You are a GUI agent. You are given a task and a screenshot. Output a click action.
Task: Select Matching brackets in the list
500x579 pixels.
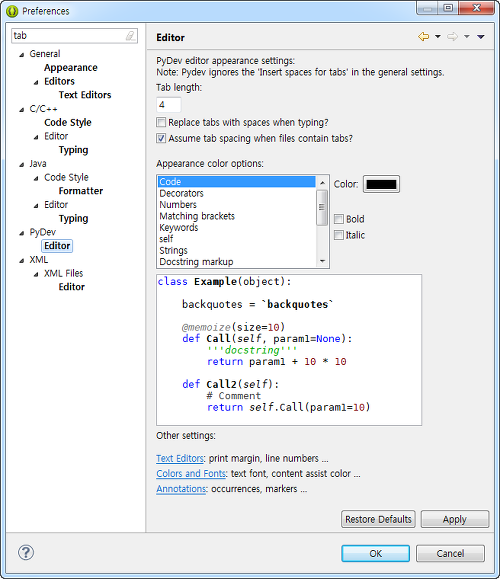click(x=237, y=216)
